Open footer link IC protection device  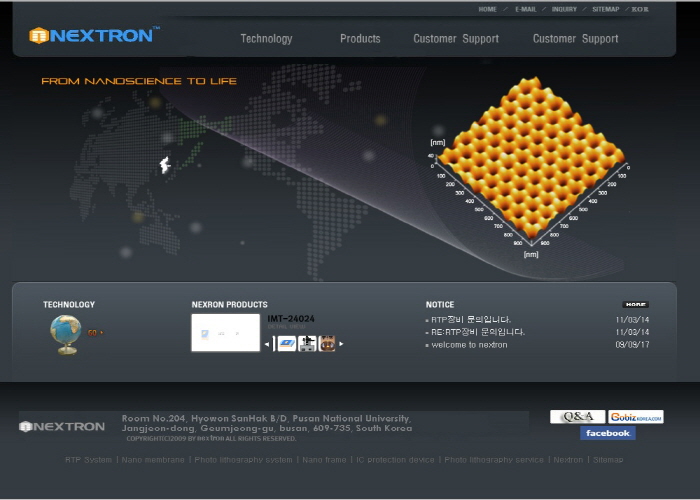395,460
